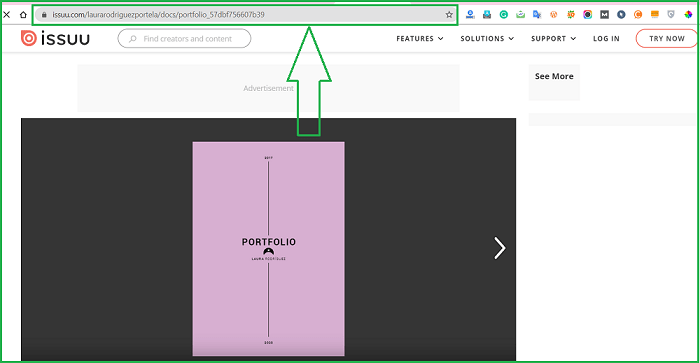Open the pink Portfolio cover page
This screenshot has width=700, height=363.
(x=268, y=249)
